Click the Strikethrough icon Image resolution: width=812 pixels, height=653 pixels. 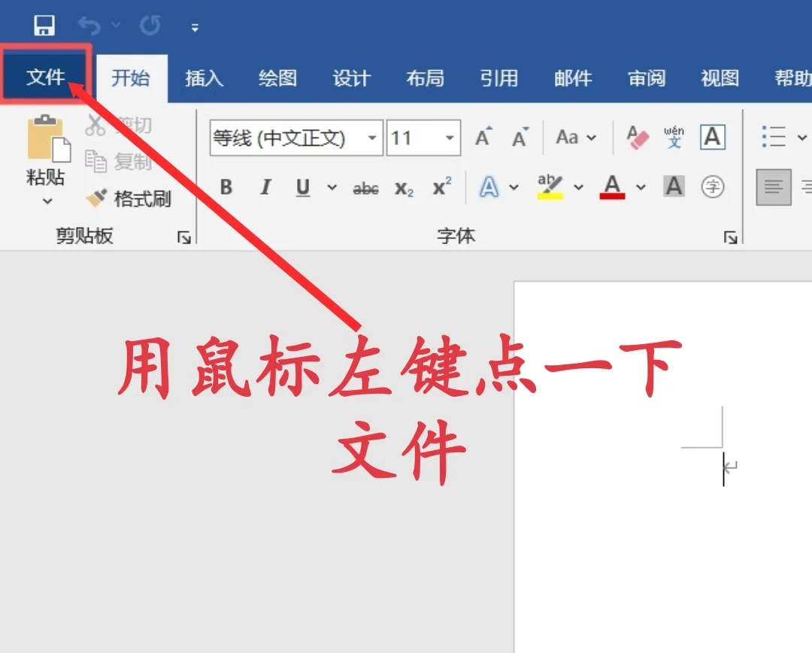(x=365, y=189)
